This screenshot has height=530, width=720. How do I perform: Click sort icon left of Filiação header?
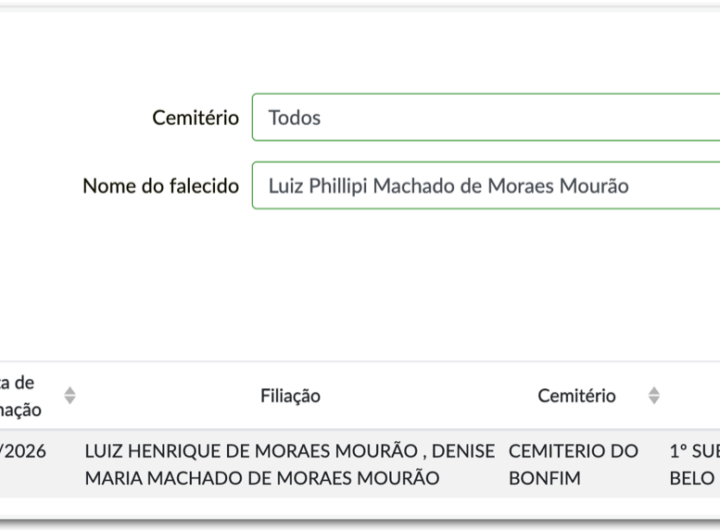click(x=70, y=396)
